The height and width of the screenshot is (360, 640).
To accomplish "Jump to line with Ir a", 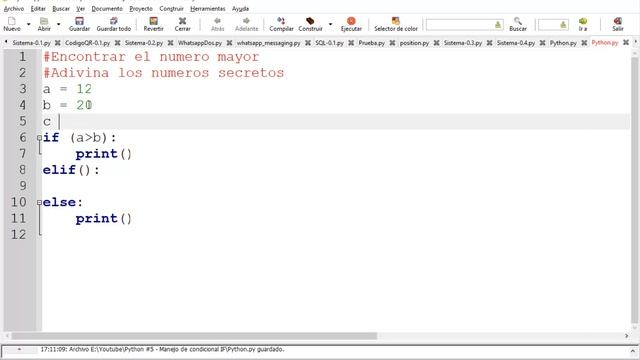I will tap(582, 24).
